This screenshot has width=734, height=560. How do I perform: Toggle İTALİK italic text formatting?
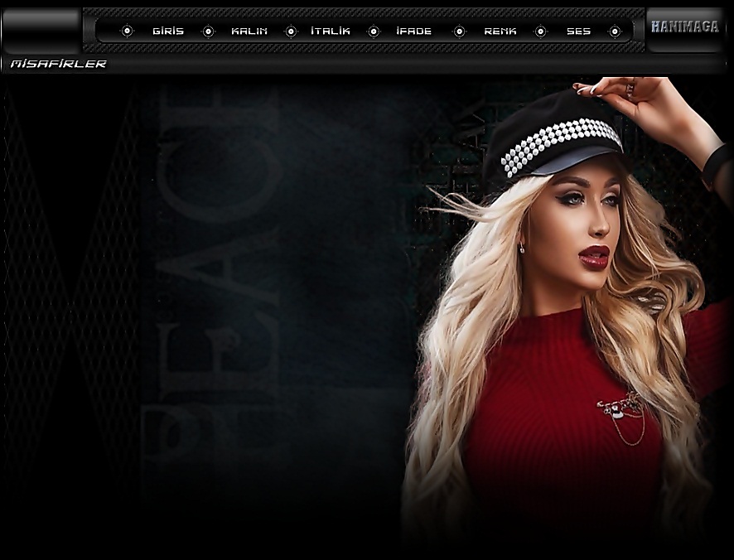[x=331, y=31]
